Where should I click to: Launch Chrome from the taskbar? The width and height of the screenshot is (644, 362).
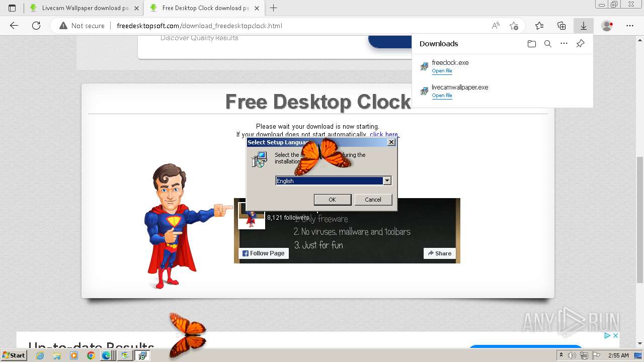pyautogui.click(x=91, y=355)
